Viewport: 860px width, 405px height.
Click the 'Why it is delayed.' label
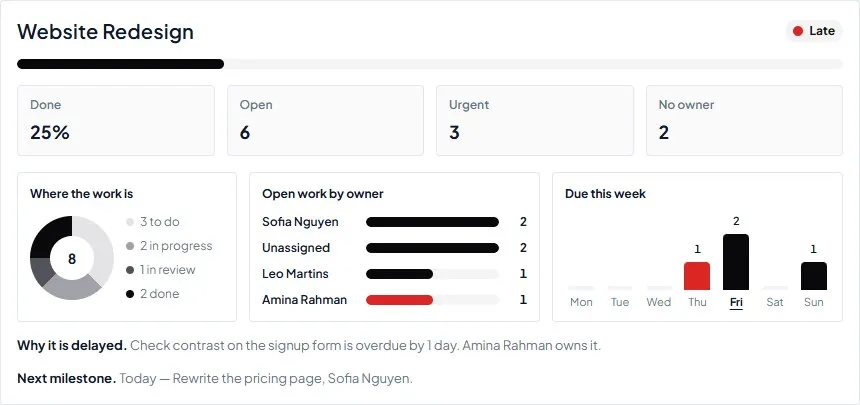pyautogui.click(x=72, y=346)
